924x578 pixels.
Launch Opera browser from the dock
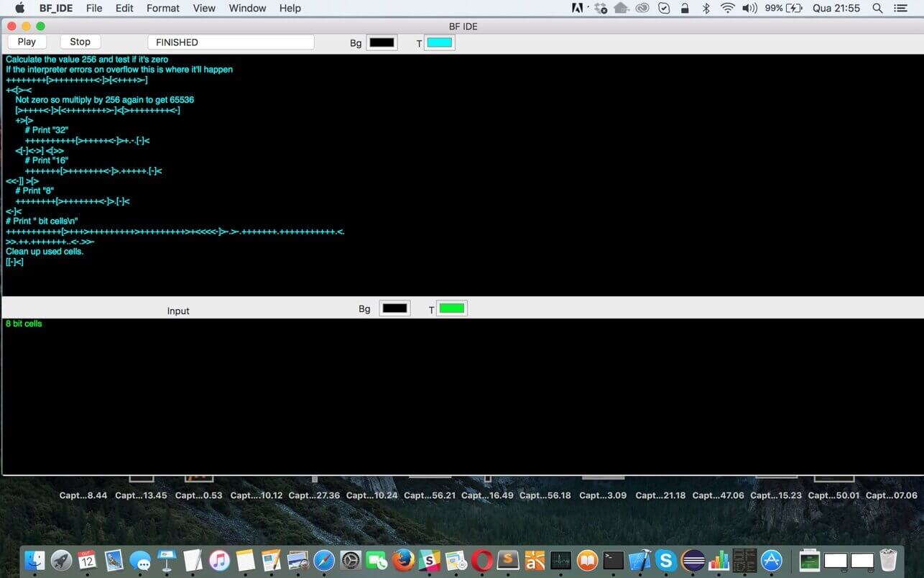click(x=482, y=560)
